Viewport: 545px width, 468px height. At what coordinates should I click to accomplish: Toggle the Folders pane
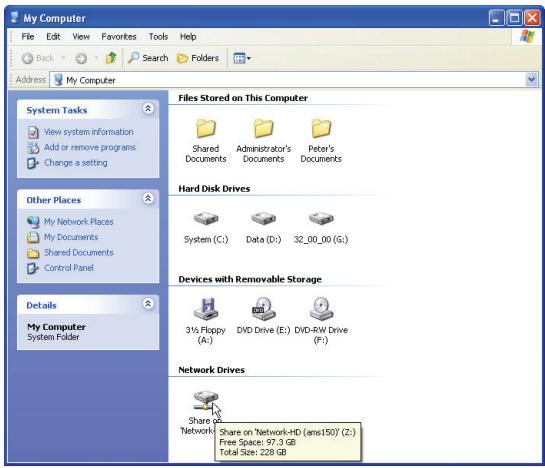pos(198,58)
